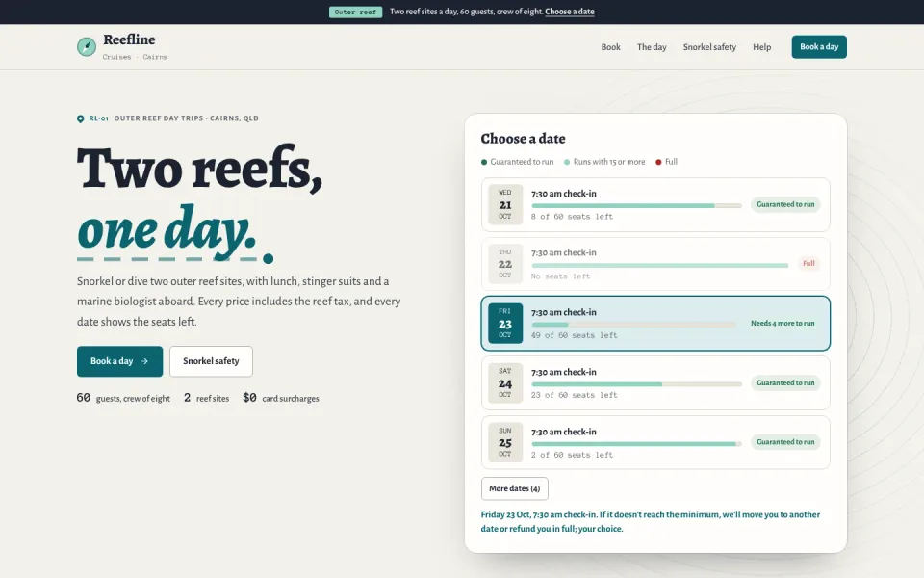Click the Sun 25 Oct date tile

tap(505, 442)
